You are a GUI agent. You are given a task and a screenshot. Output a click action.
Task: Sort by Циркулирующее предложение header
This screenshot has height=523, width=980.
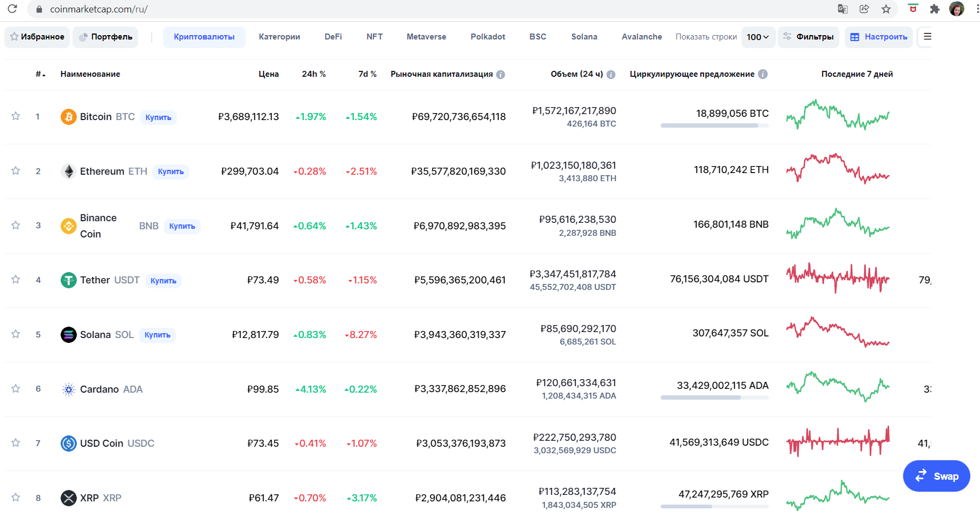pos(692,74)
